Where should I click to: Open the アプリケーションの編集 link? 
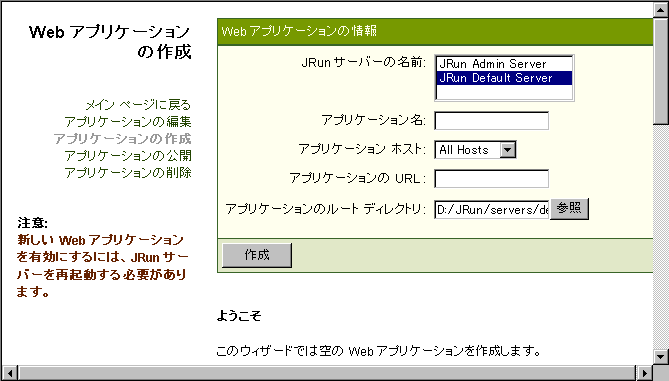128,122
